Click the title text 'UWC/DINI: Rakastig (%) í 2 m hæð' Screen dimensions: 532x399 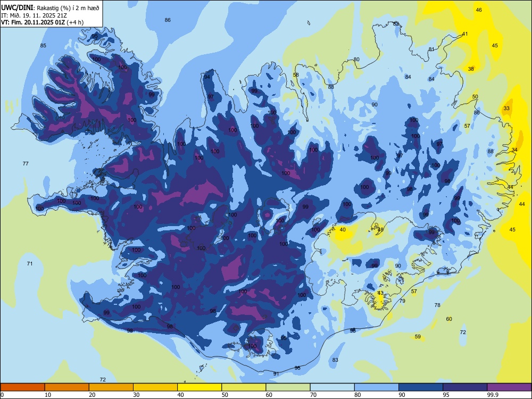(50, 8)
